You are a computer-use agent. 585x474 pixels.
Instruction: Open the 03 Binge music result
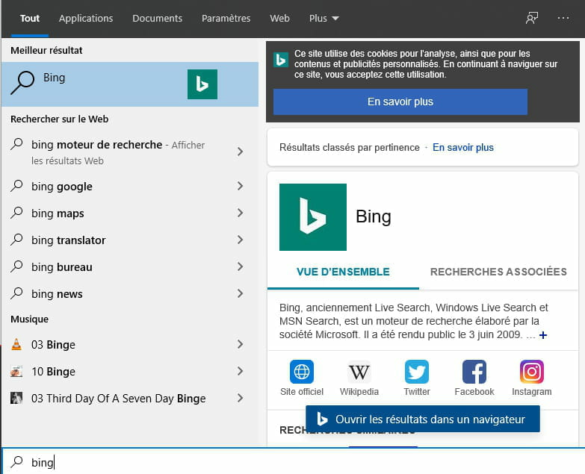pyautogui.click(x=129, y=344)
